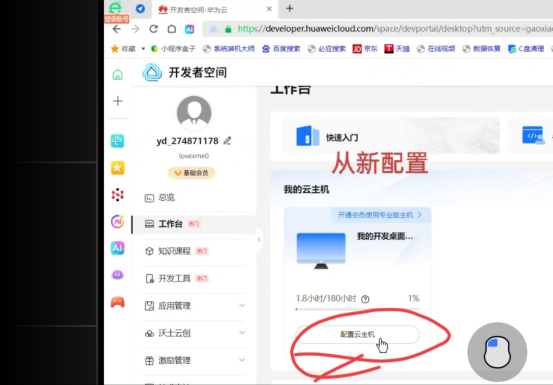Image resolution: width=553 pixels, height=385 pixels.
Task: Click the green home icon in sidebar
Action: click(117, 74)
